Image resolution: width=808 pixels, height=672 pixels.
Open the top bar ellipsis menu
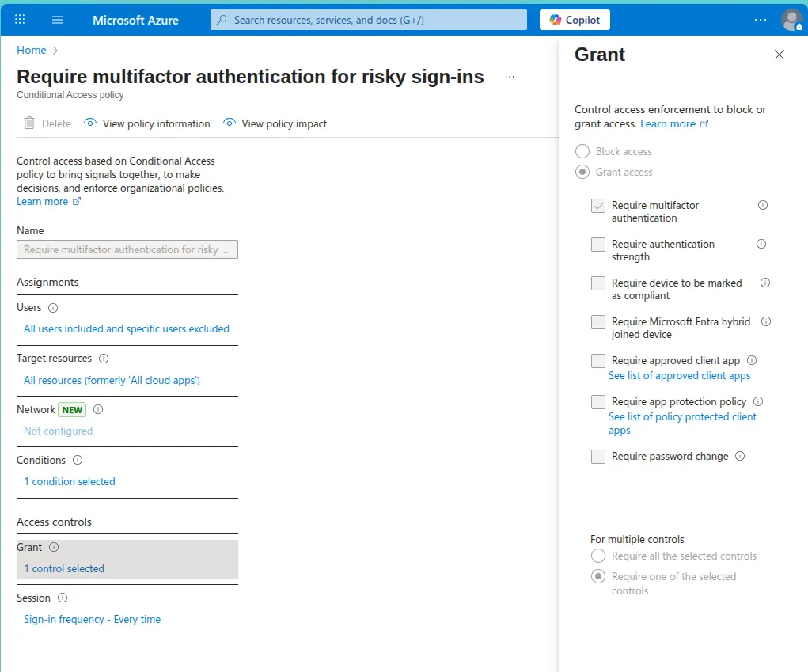coord(760,20)
